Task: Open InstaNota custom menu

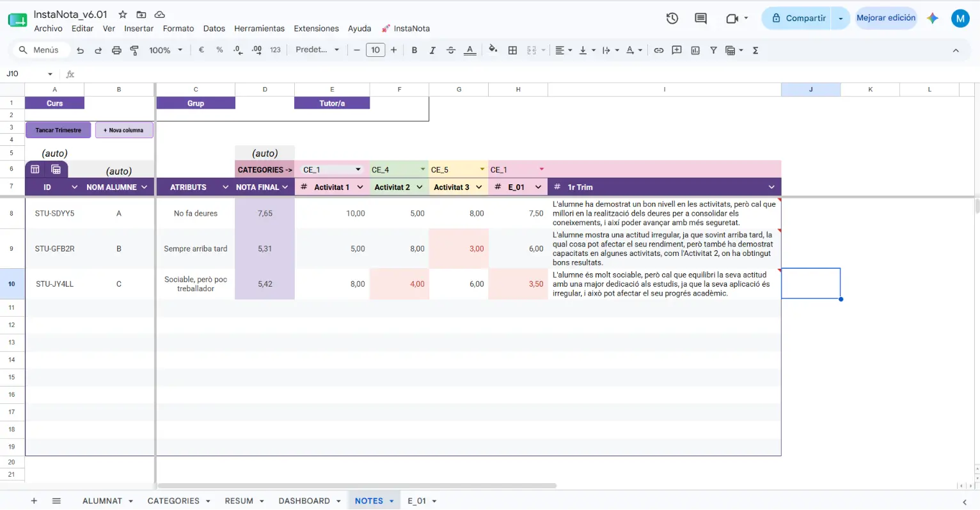Action: coord(406,28)
